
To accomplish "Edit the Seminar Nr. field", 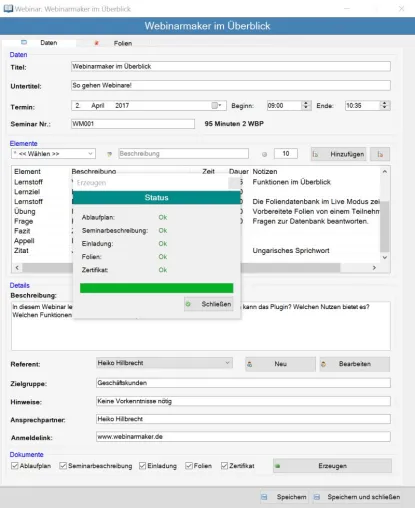I will point(133,124).
